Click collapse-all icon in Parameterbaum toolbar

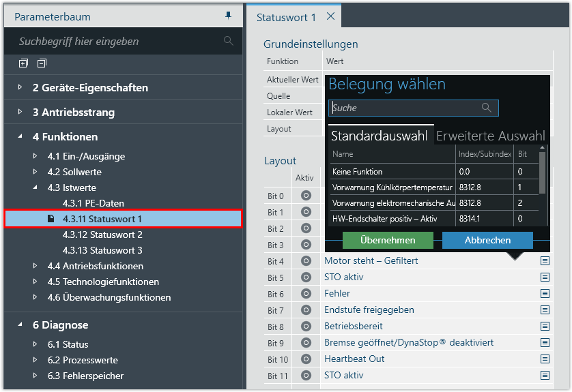[42, 63]
